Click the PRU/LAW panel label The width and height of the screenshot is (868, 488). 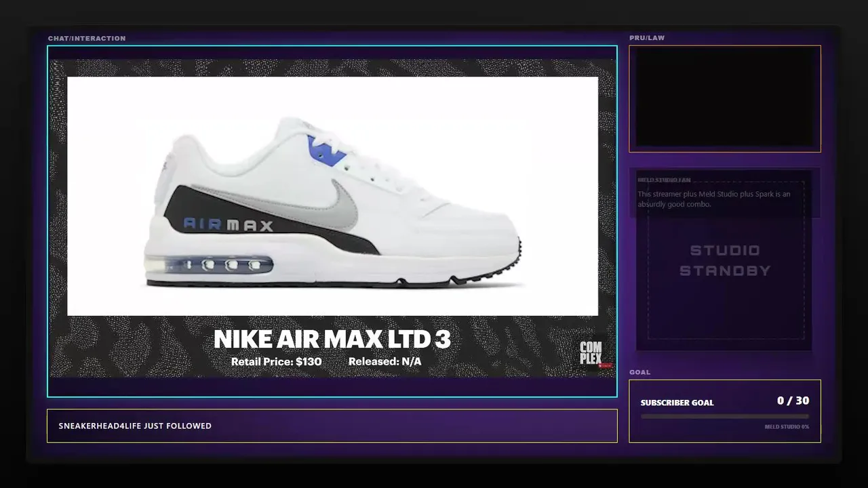point(647,38)
